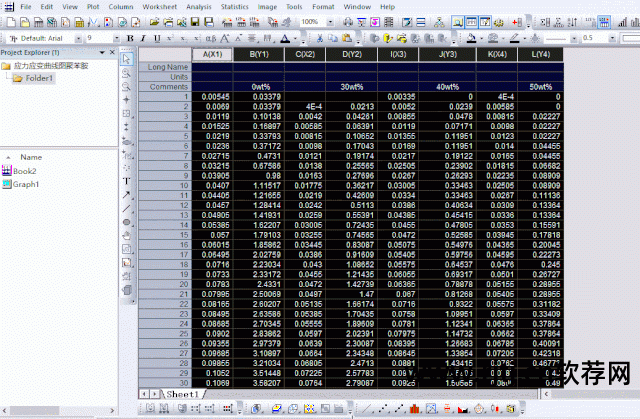Toggle Italic text formatting
Screen dimensions: 640x419
(143, 38)
